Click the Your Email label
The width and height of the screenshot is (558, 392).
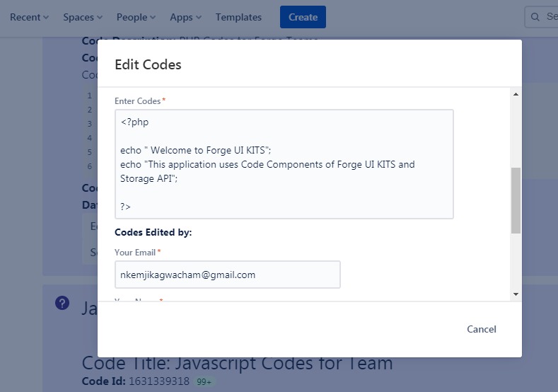click(135, 253)
